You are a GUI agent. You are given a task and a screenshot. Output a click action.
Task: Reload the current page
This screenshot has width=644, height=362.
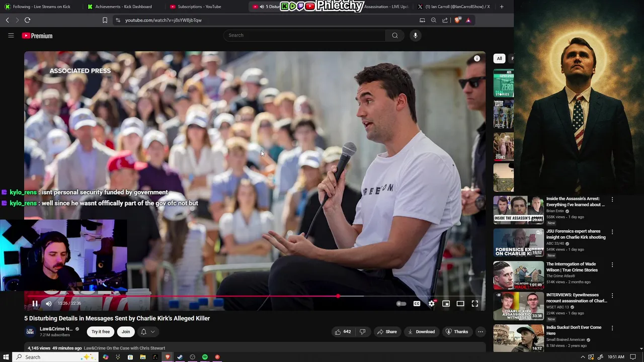tap(27, 20)
